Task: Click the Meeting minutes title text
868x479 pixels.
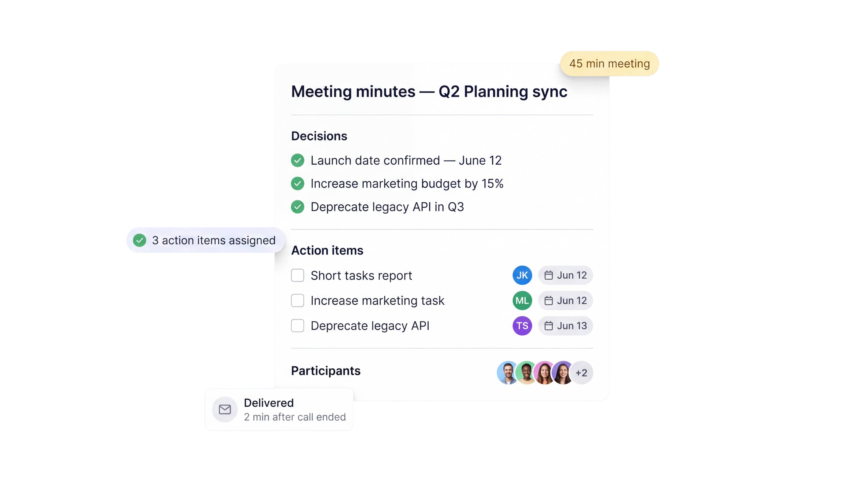Action: [x=429, y=92]
